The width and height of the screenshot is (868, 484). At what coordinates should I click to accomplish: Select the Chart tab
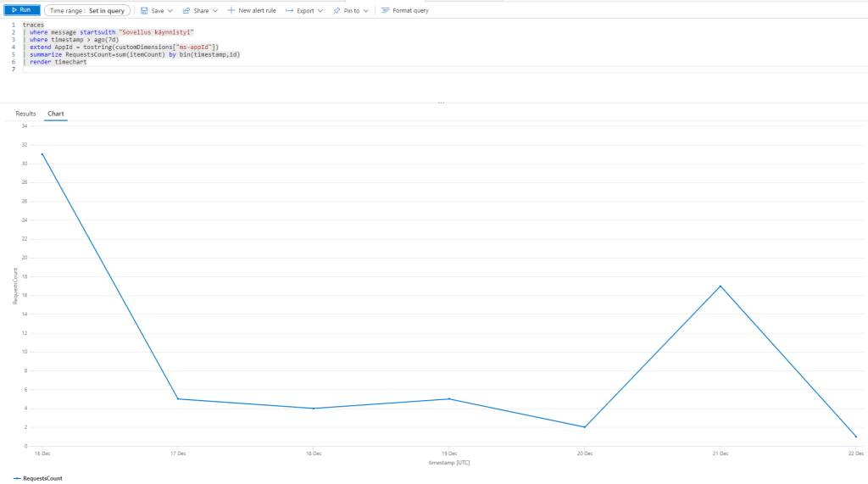[x=56, y=113]
